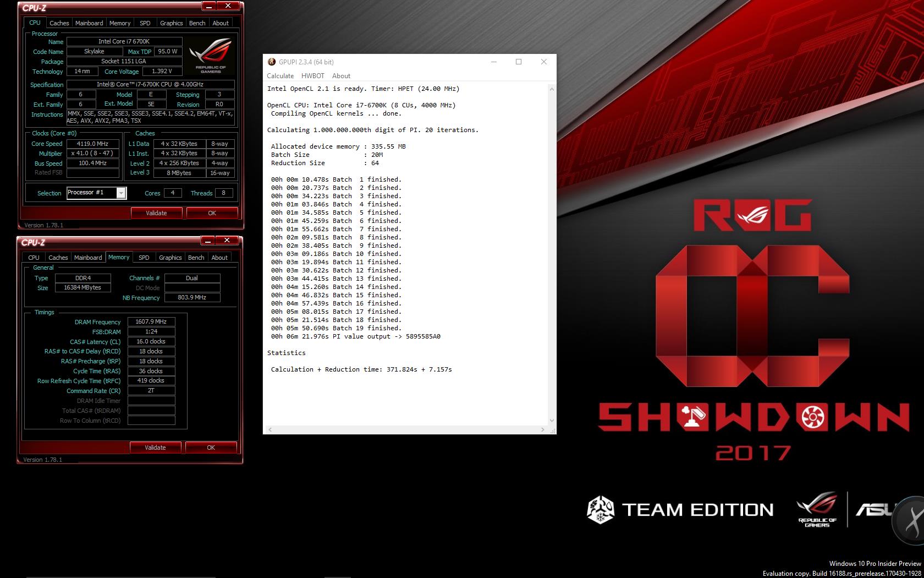Click the Level 3 cache value 8 MBytes
The height and width of the screenshot is (578, 924).
179,173
